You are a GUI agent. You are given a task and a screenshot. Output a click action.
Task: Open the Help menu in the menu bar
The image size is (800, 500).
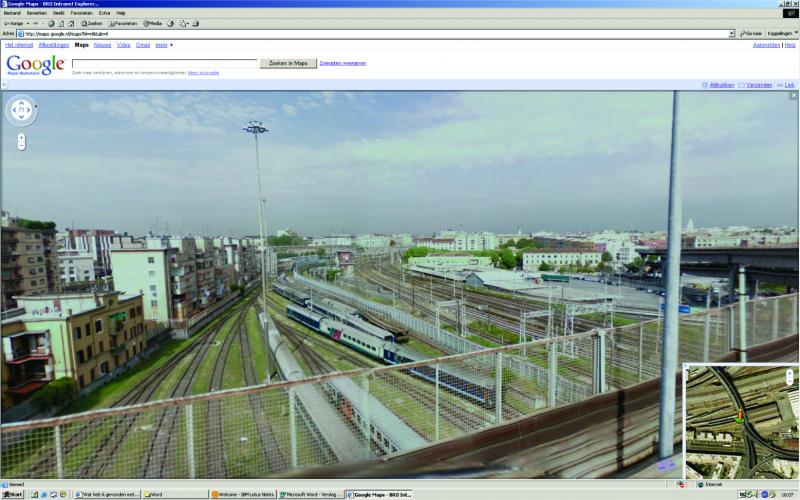point(121,13)
